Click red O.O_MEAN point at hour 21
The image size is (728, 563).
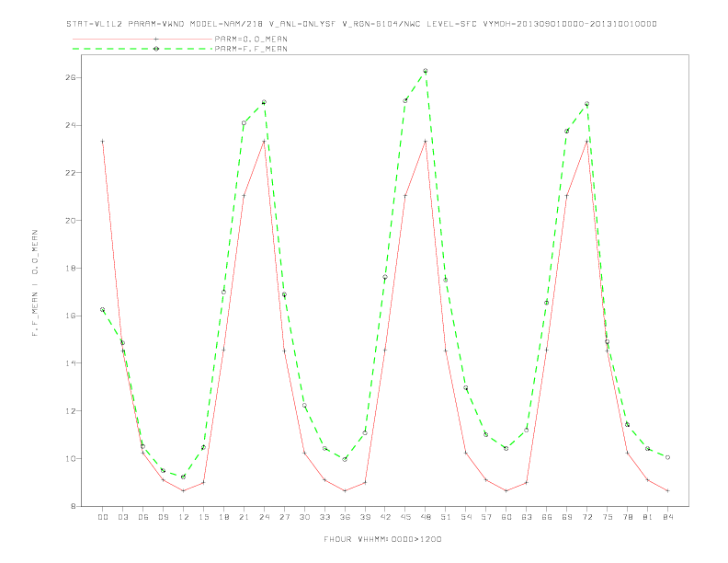244,196
